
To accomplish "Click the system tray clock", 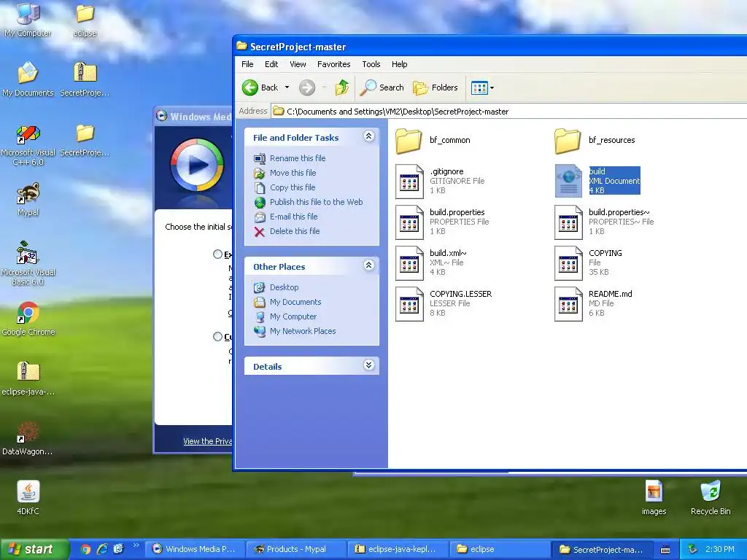I will [720, 550].
